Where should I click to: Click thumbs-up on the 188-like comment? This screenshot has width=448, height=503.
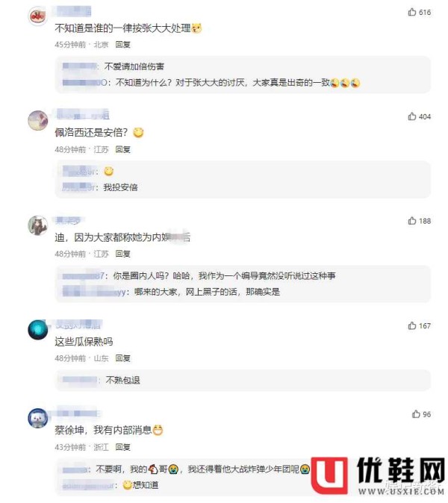pyautogui.click(x=412, y=221)
